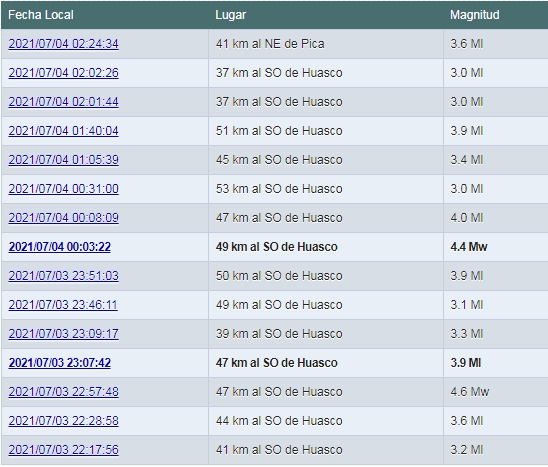Click the 2021/07/04 02:01:44 date link

(63, 102)
